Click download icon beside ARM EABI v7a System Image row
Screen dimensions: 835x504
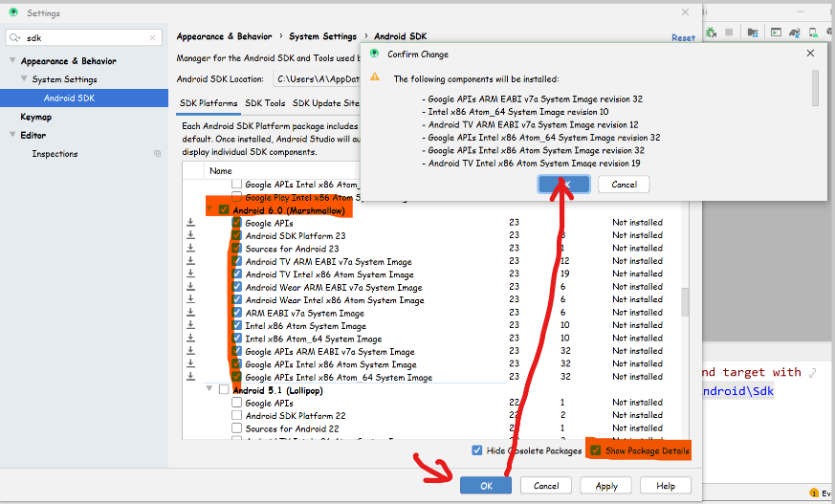[190, 312]
